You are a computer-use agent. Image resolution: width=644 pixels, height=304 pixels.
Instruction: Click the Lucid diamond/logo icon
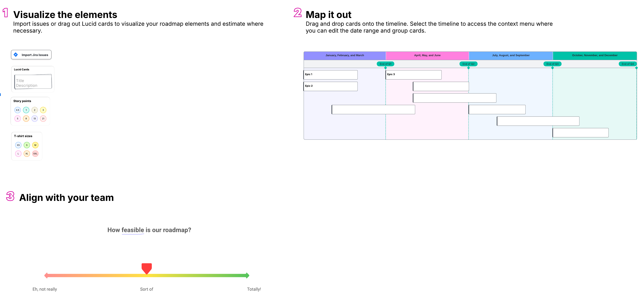coord(16,55)
